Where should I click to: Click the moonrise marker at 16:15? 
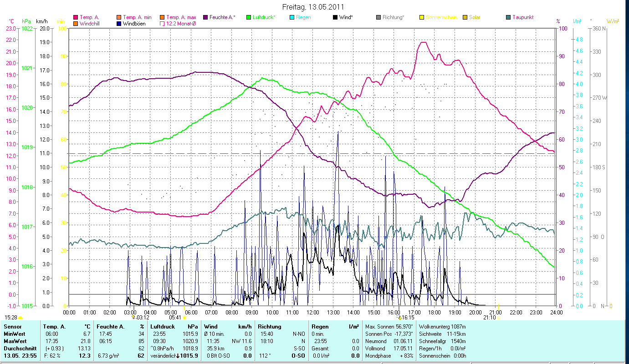(399, 318)
